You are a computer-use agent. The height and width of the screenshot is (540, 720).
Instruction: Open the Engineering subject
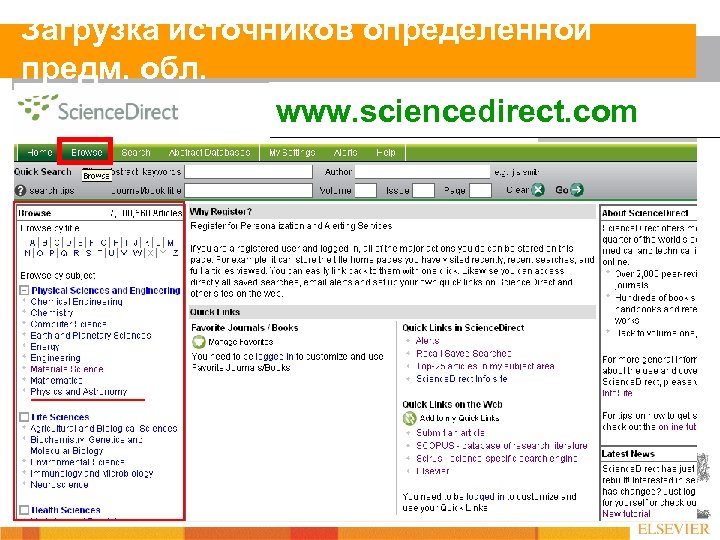pyautogui.click(x=55, y=358)
